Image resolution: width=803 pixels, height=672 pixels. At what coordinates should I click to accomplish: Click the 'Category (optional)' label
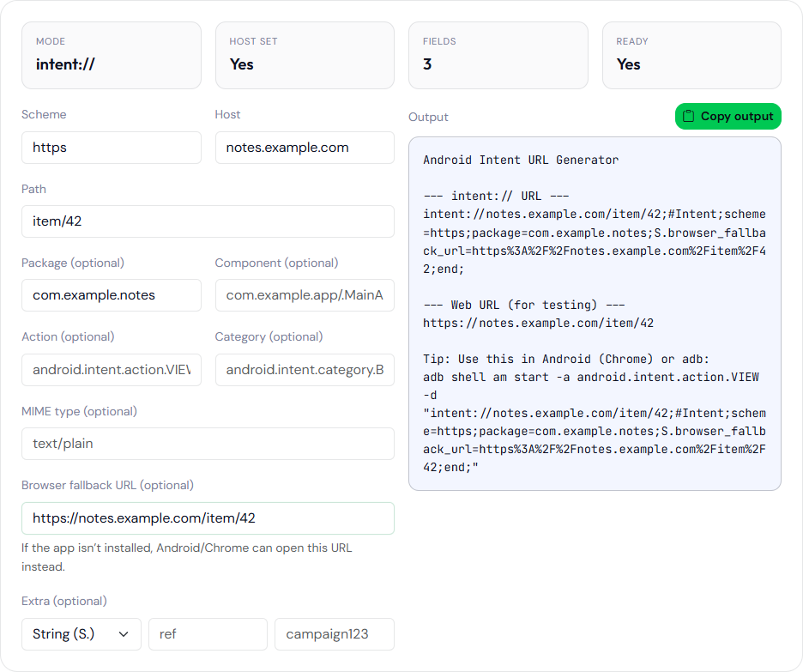pos(269,336)
